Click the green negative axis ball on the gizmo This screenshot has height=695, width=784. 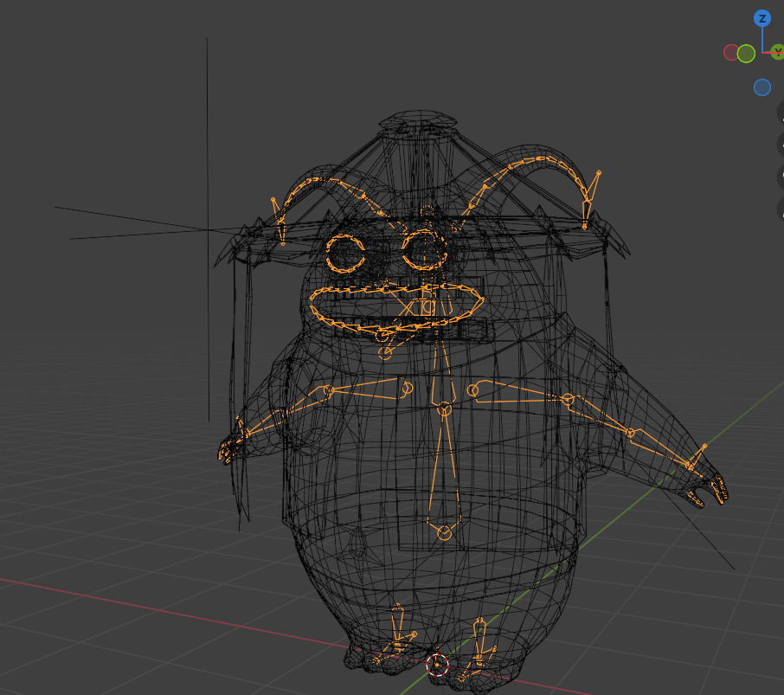pos(745,53)
